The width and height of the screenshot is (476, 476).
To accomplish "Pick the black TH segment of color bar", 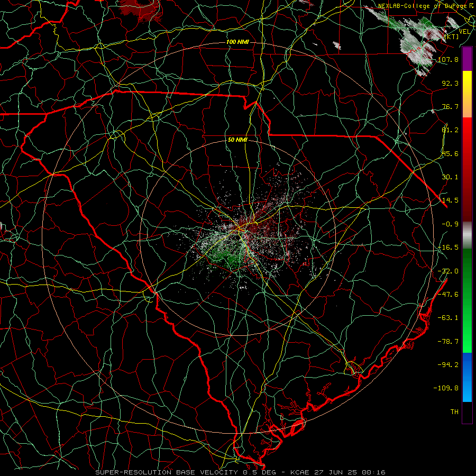I will pos(467,413).
